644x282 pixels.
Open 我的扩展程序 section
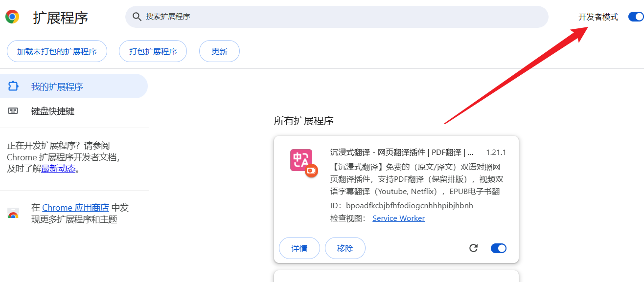(73, 87)
